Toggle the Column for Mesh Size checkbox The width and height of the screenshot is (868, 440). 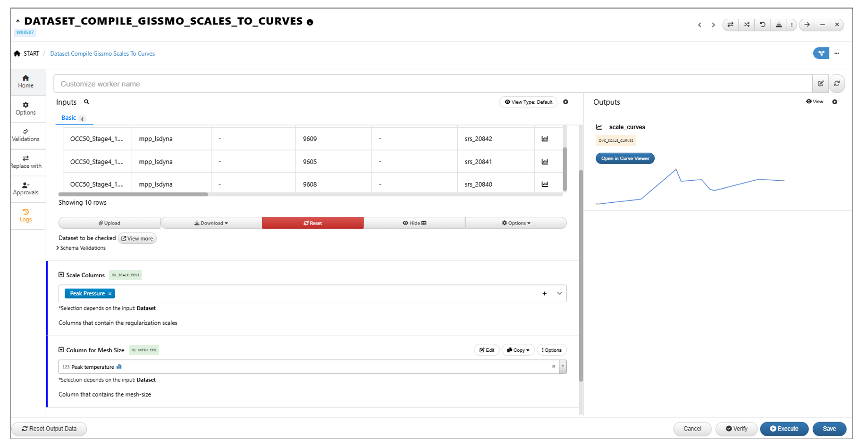click(x=61, y=350)
